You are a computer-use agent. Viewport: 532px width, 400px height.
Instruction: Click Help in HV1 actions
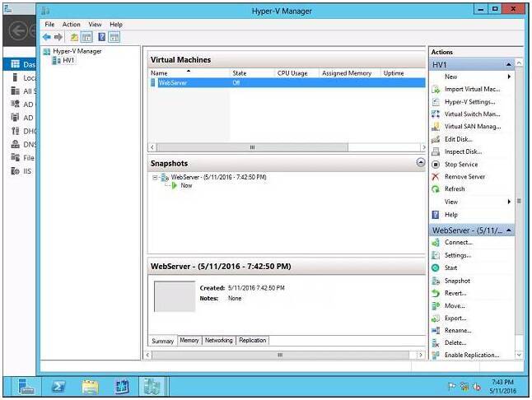click(x=451, y=215)
